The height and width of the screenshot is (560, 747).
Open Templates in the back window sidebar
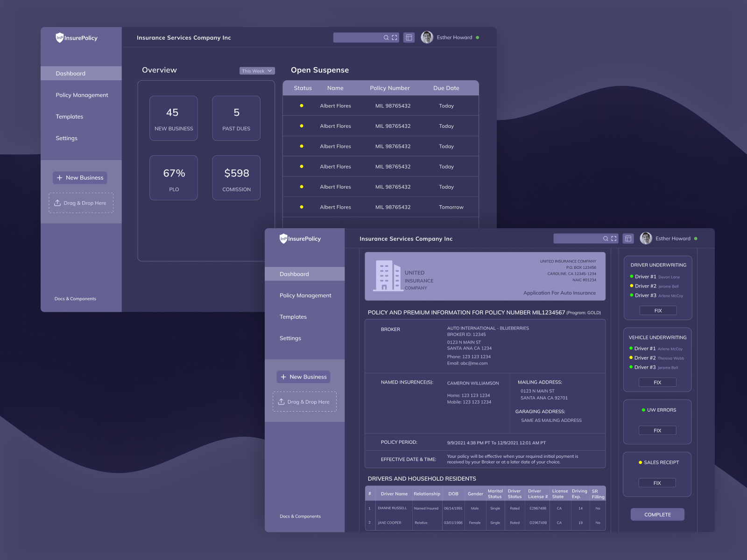70,117
